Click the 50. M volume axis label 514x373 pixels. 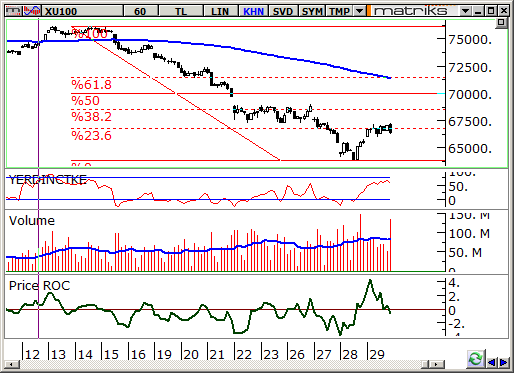[x=465, y=253]
